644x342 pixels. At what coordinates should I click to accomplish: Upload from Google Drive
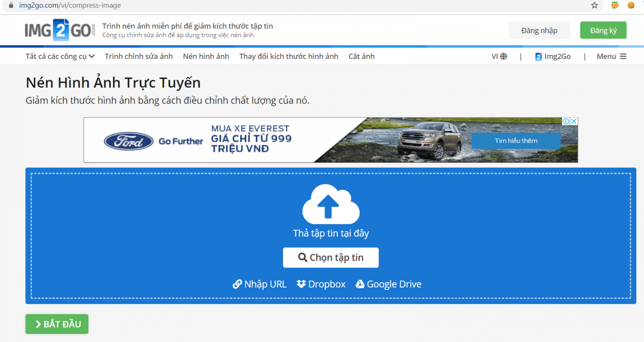point(389,284)
